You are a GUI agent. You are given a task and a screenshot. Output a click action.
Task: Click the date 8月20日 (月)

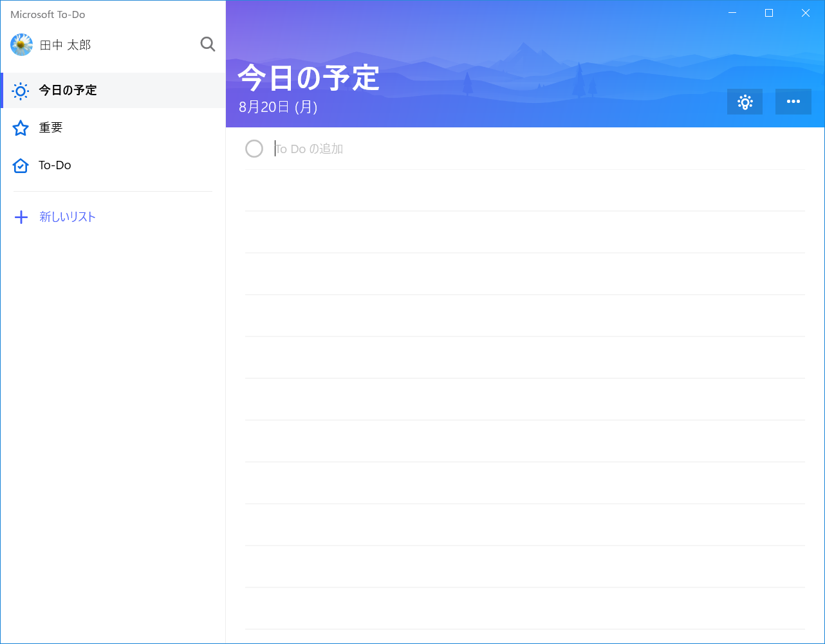click(x=278, y=107)
